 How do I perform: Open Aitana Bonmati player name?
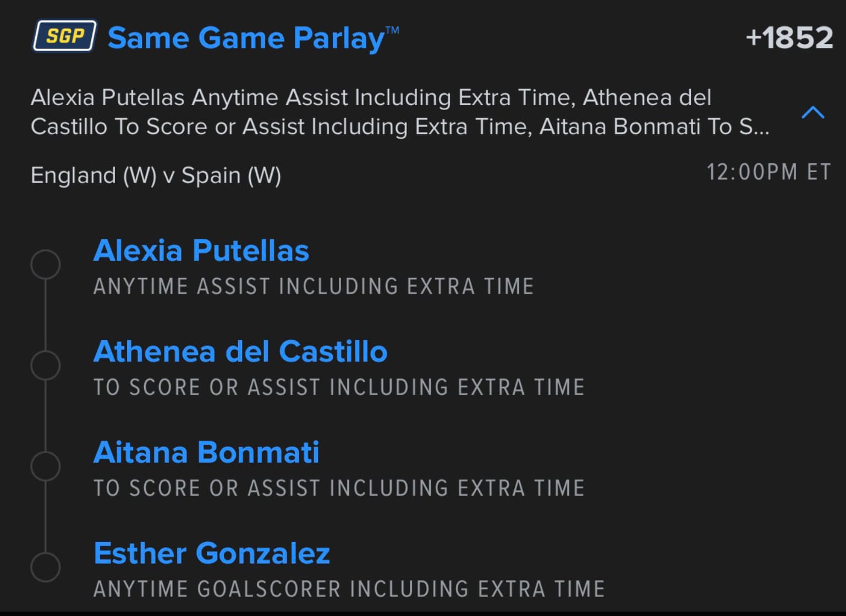(x=206, y=453)
